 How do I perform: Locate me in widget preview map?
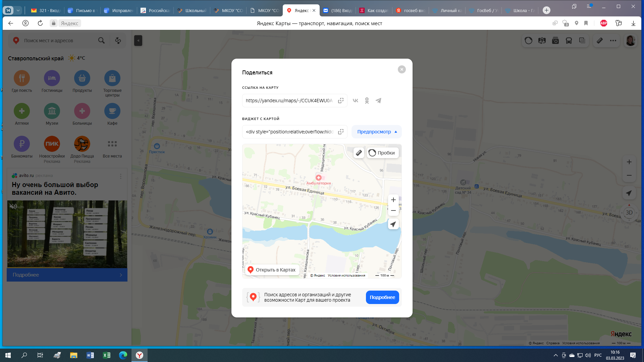point(393,224)
